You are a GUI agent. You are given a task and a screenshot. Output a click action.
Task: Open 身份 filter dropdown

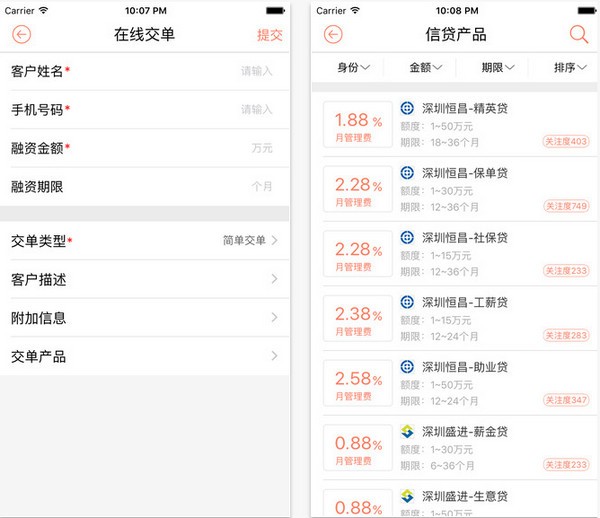353,68
